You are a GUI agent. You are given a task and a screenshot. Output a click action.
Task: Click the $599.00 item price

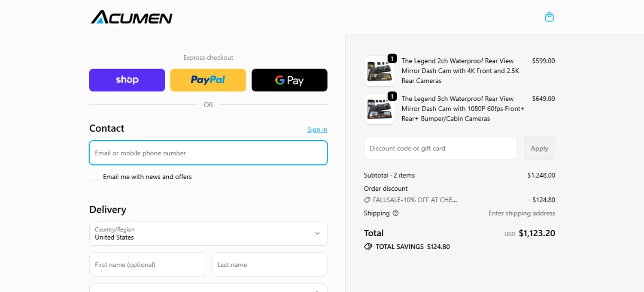coord(543,61)
